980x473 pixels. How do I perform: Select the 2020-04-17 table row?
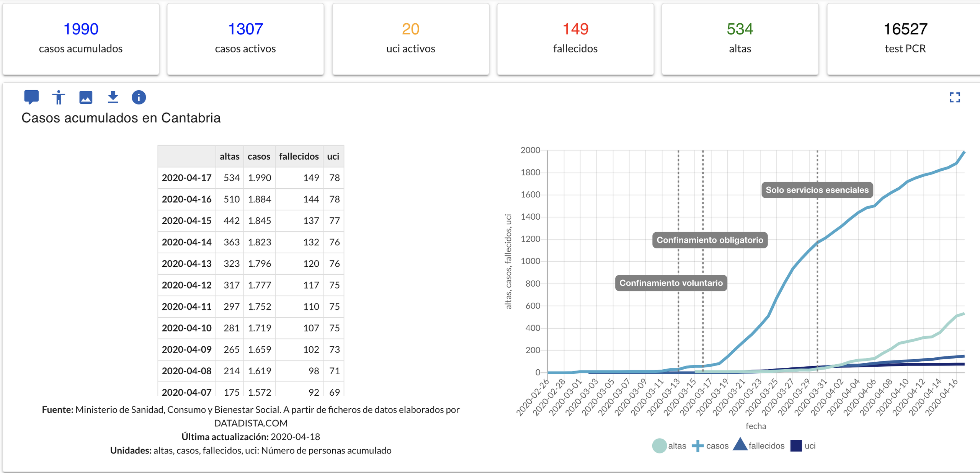click(x=186, y=178)
